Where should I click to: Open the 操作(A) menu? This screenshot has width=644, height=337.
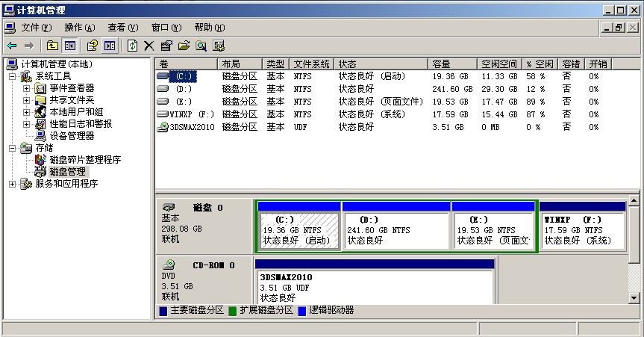point(80,28)
